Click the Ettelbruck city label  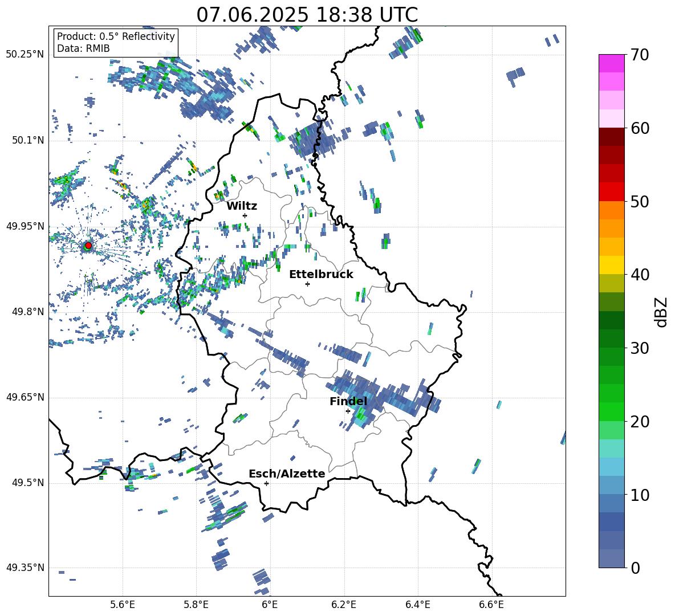[321, 275]
